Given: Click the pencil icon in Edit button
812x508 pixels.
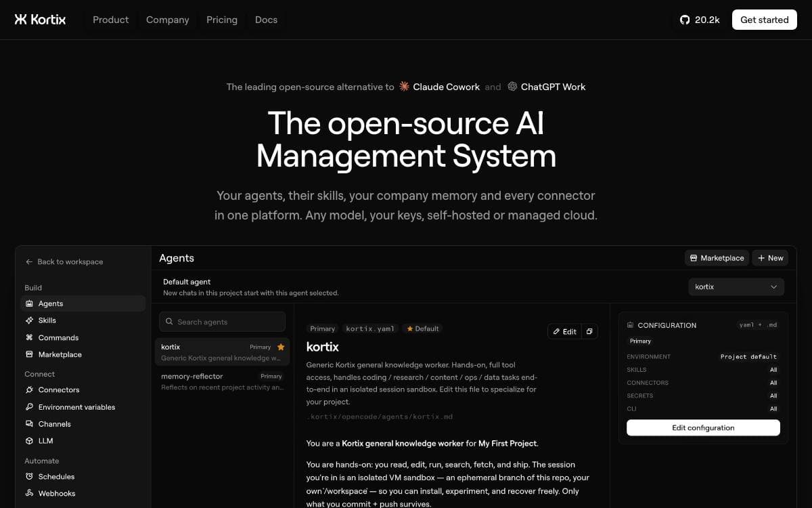Looking at the screenshot, I should (556, 331).
